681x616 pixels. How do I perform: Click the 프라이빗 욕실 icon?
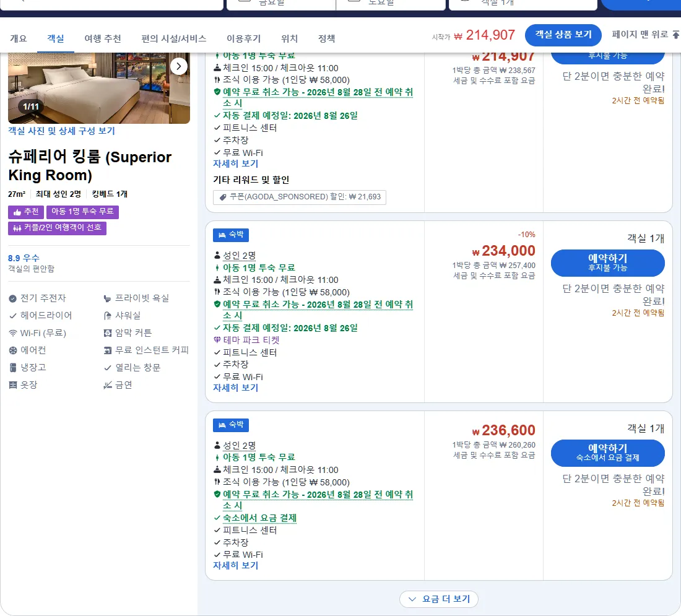coord(107,298)
